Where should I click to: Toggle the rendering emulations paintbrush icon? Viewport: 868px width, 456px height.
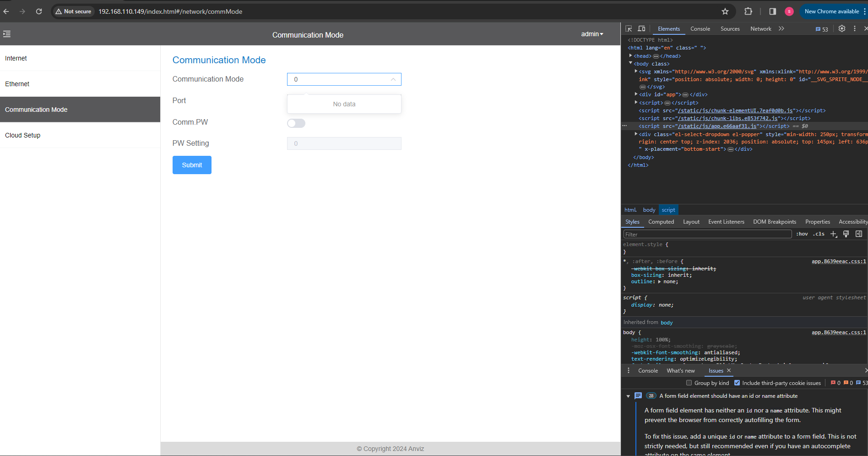pyautogui.click(x=846, y=234)
